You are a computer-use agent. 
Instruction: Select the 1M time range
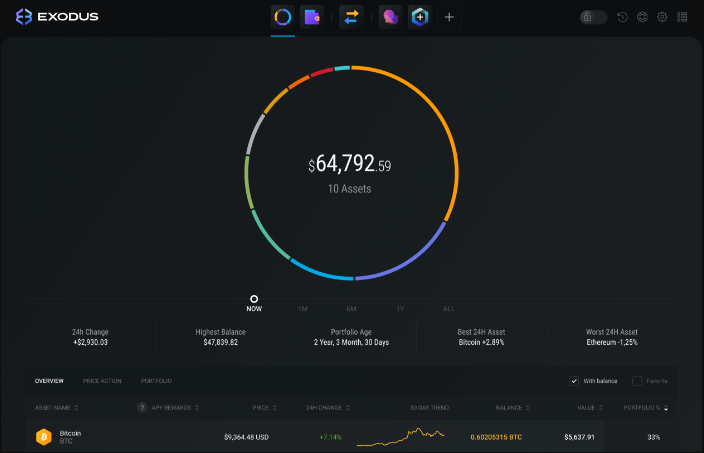(x=303, y=308)
